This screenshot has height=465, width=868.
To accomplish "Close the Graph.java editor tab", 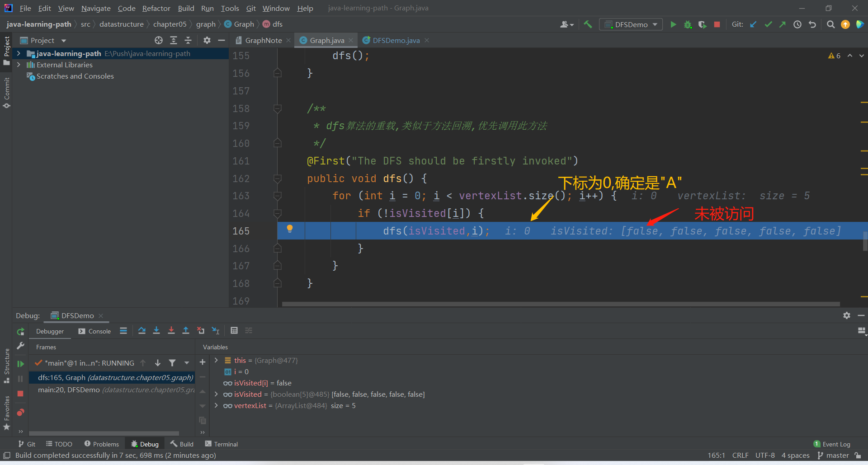I will tap(351, 40).
